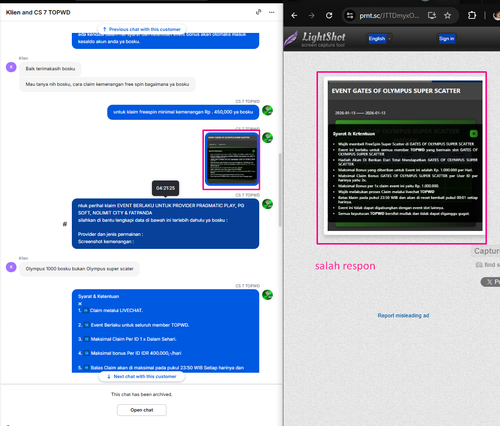Click the 'This chat has been archived' notice

[x=142, y=394]
